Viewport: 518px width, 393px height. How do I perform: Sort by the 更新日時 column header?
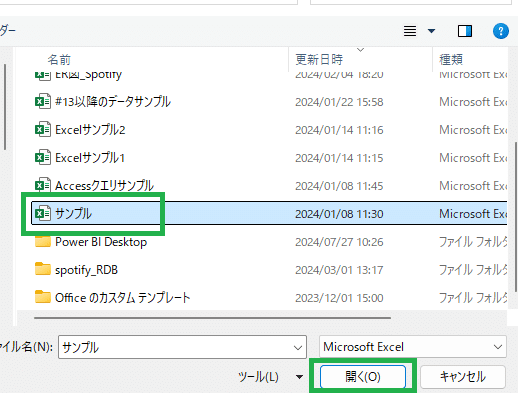click(319, 60)
